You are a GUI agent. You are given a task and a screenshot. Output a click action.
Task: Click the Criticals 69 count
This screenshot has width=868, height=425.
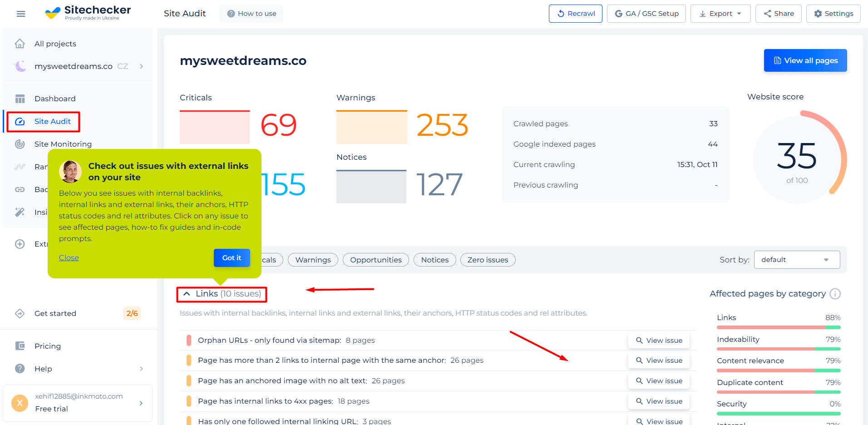click(x=278, y=125)
